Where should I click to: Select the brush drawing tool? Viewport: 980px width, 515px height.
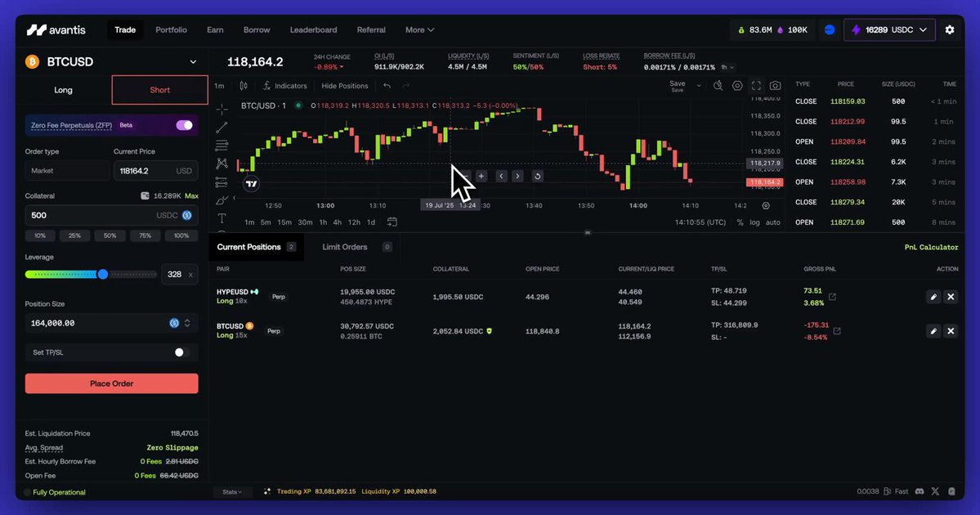pos(222,200)
